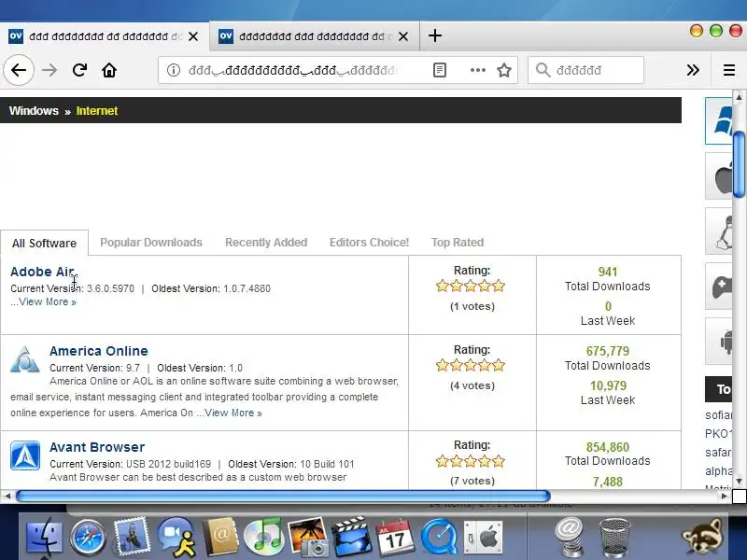Viewport: 747px width, 560px height.
Task: Select the Android platform sidebar icon
Action: click(718, 342)
